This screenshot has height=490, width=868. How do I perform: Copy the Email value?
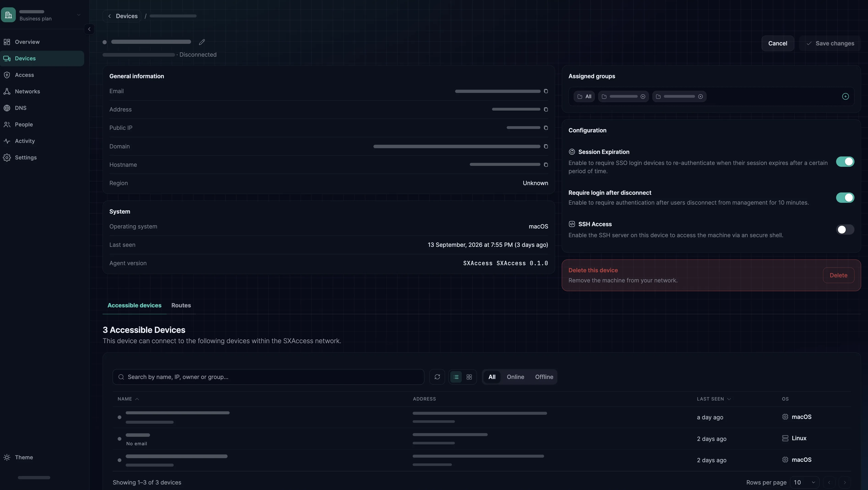546,91
